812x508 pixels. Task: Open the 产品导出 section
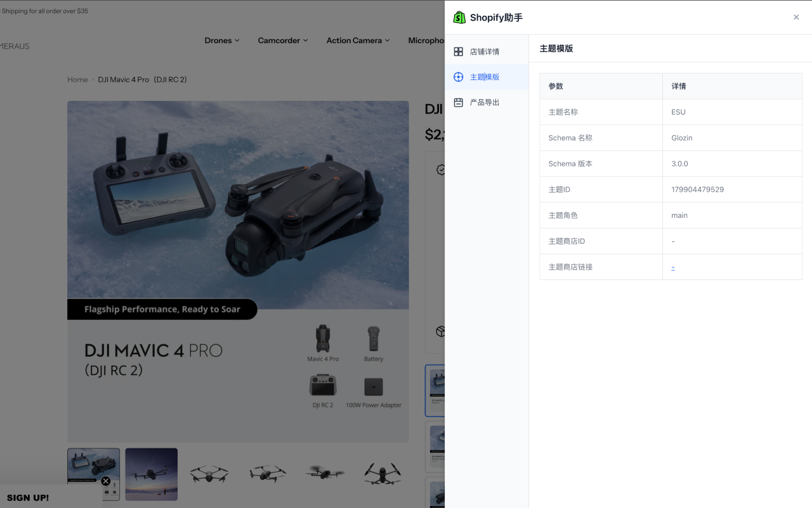click(485, 102)
